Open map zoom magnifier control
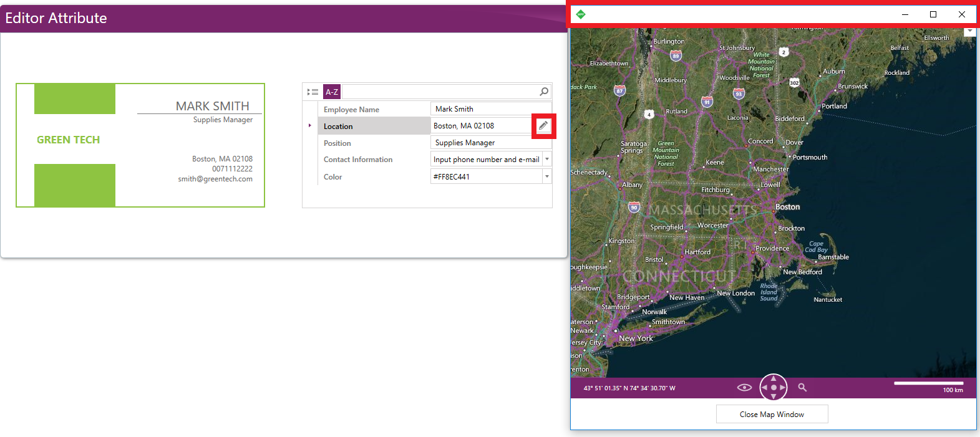The width and height of the screenshot is (980, 437). (x=802, y=388)
